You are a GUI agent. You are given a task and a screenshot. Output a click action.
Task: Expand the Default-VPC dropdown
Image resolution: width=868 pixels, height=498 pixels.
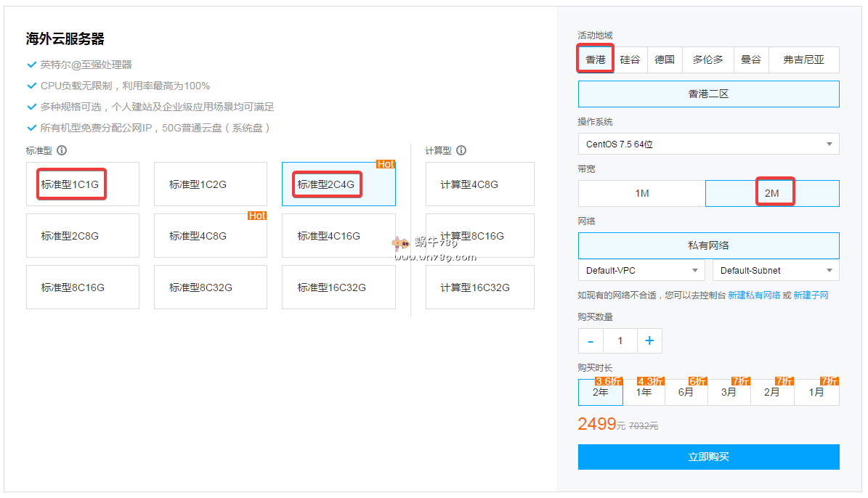(641, 270)
